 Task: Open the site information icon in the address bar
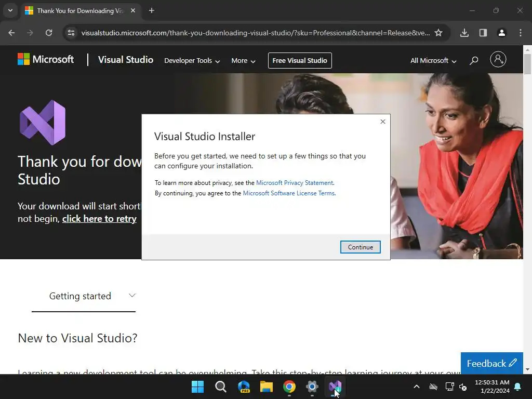71,33
